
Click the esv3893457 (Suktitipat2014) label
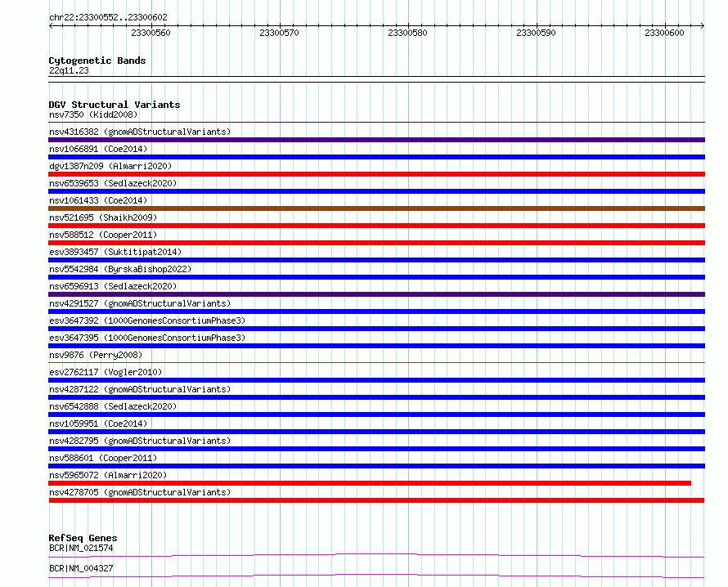[115, 252]
